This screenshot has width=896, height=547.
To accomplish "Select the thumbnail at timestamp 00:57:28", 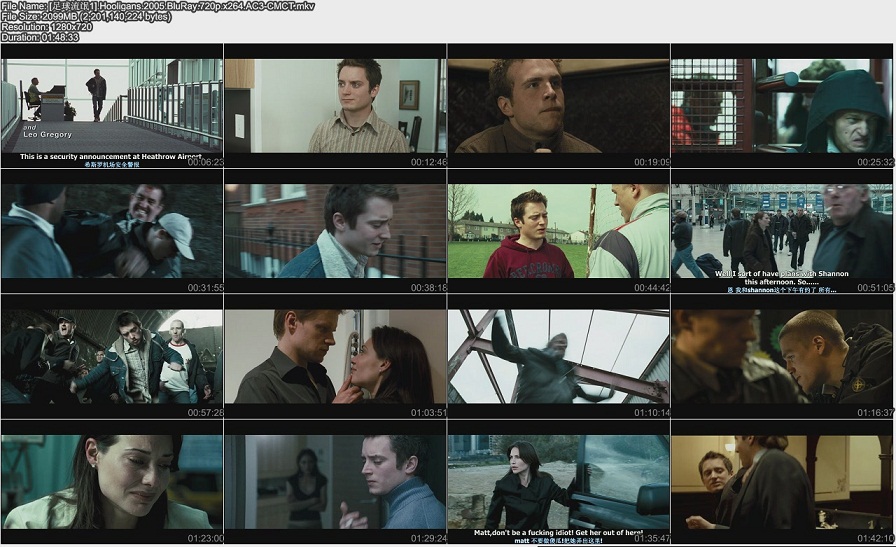I will (112, 356).
